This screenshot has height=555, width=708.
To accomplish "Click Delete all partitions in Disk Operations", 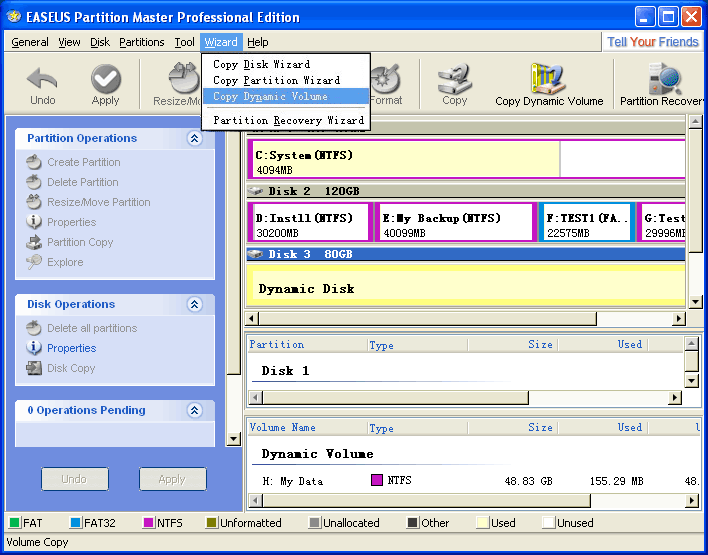I will point(92,328).
